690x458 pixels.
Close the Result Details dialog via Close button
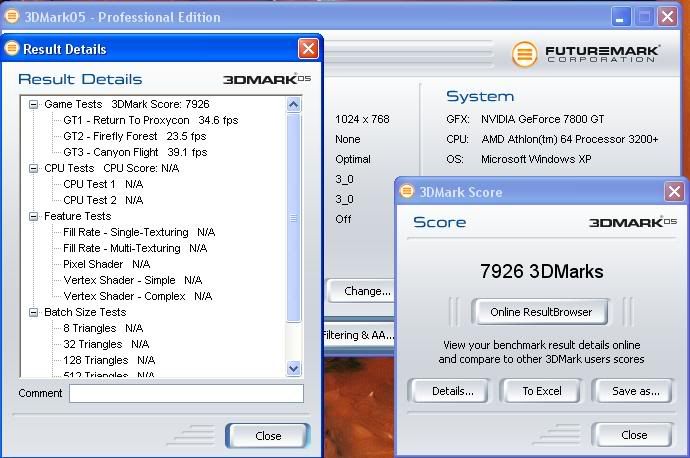268,436
